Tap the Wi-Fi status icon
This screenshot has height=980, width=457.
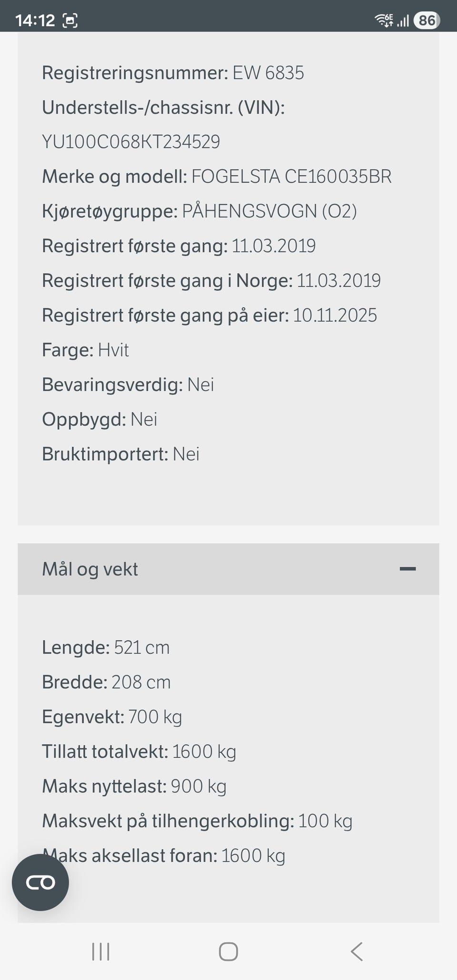tap(384, 20)
